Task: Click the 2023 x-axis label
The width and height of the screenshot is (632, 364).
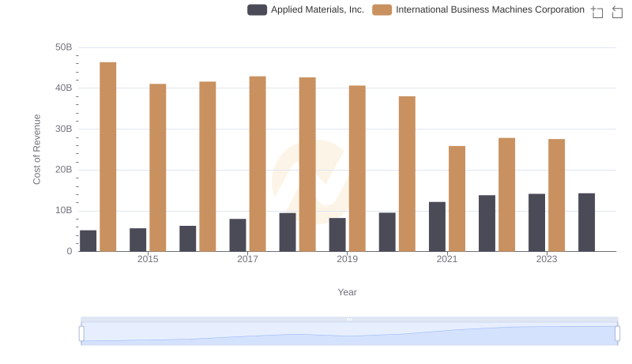Action: point(547,259)
